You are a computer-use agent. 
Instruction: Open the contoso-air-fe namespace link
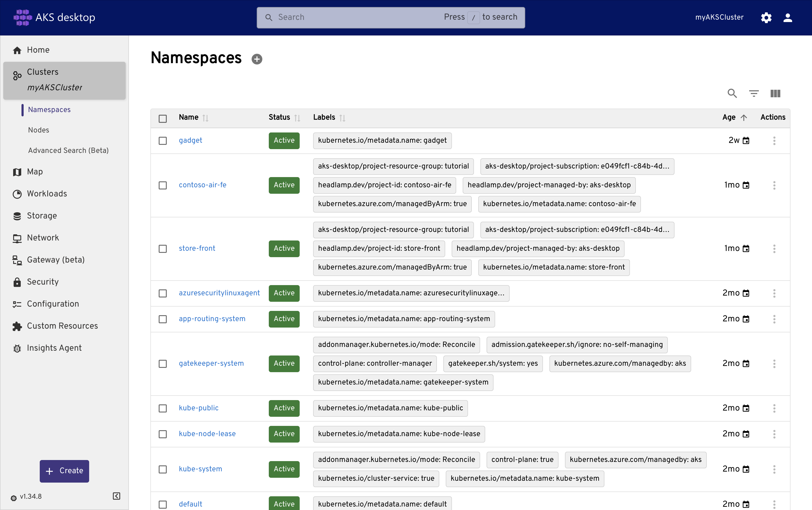pos(202,185)
